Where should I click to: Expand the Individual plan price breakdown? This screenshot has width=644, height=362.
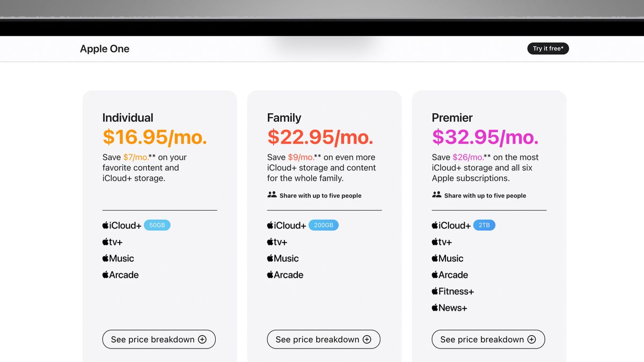tap(159, 339)
